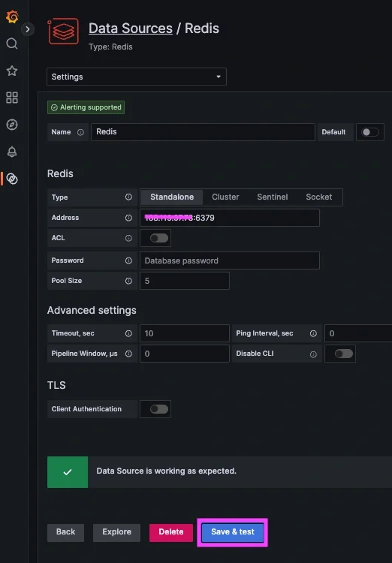Open the Alerting bell icon
This screenshot has width=392, height=563.
pyautogui.click(x=12, y=152)
